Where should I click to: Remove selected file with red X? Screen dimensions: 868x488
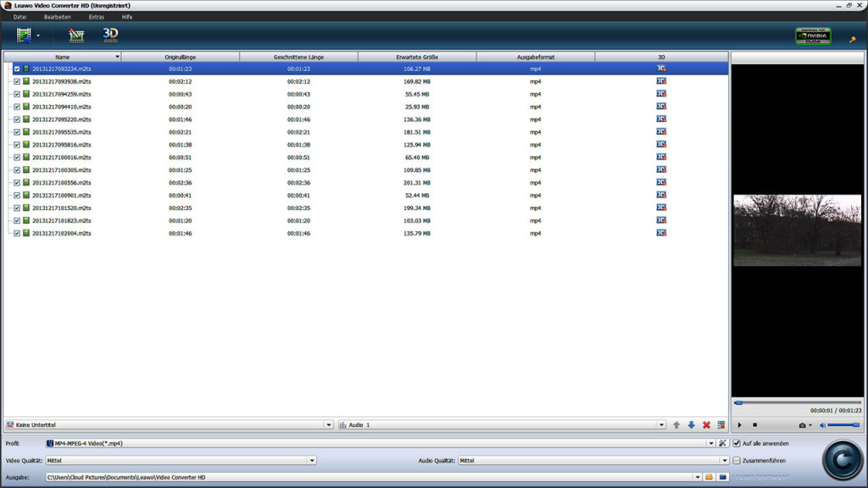[x=706, y=424]
